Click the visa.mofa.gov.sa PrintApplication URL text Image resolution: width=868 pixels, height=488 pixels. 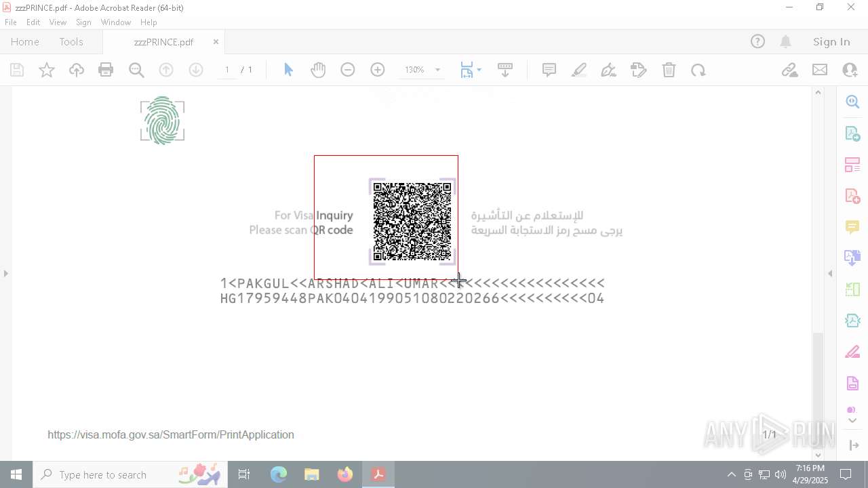click(x=171, y=434)
